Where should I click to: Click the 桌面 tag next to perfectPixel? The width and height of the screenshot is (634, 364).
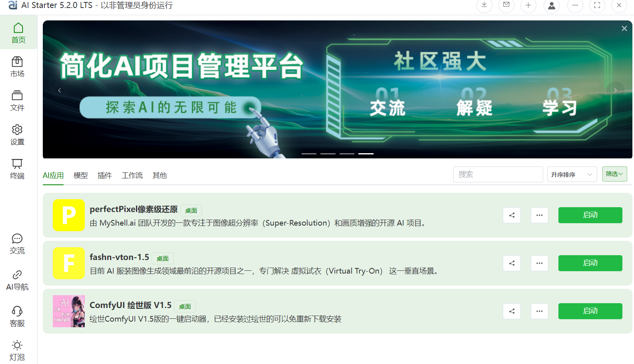[x=191, y=210]
